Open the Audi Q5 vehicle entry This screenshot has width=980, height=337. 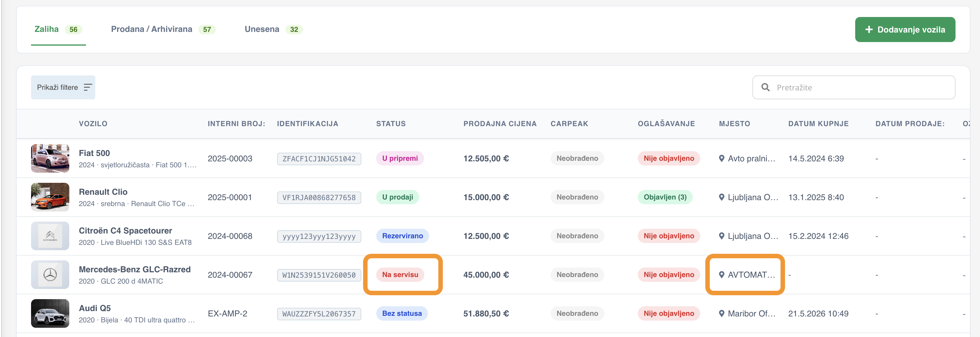tap(95, 308)
